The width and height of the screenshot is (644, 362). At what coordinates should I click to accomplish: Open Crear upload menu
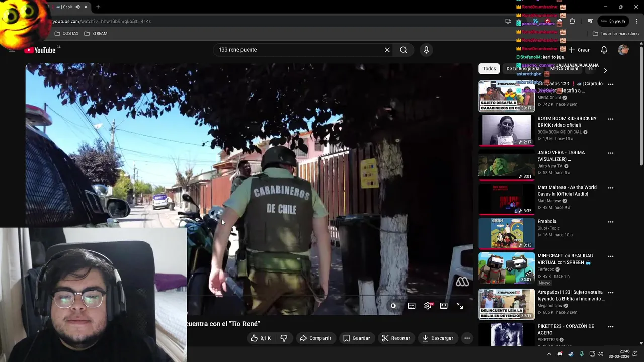[579, 50]
